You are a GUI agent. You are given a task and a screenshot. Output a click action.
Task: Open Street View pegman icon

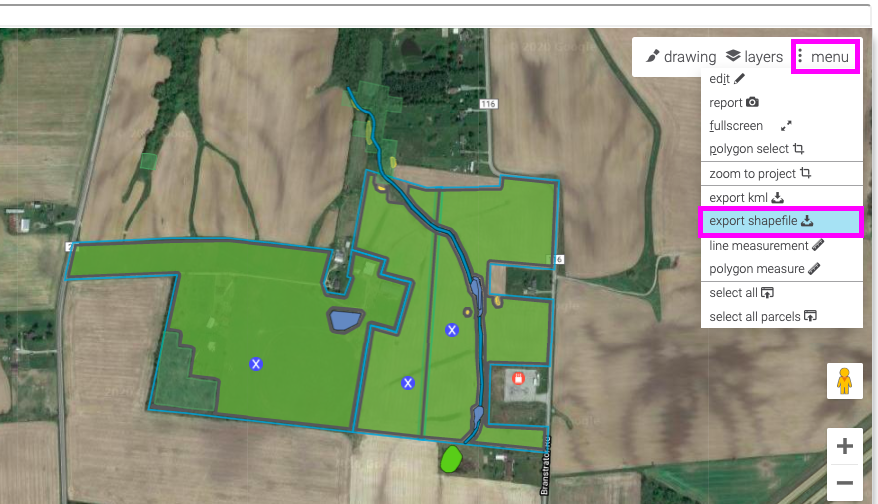click(844, 381)
